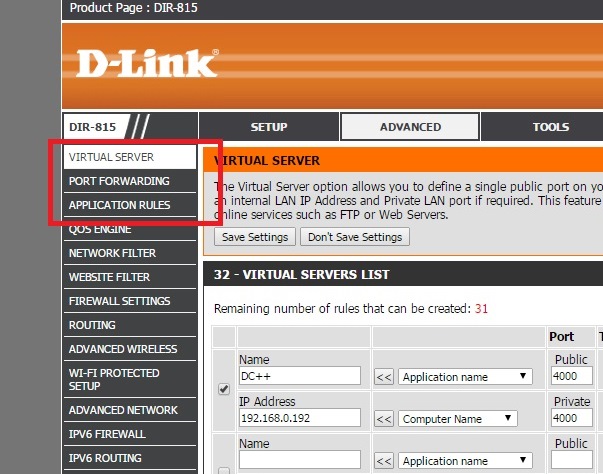
Task: Open Advanced Wireless settings
Action: [122, 349]
